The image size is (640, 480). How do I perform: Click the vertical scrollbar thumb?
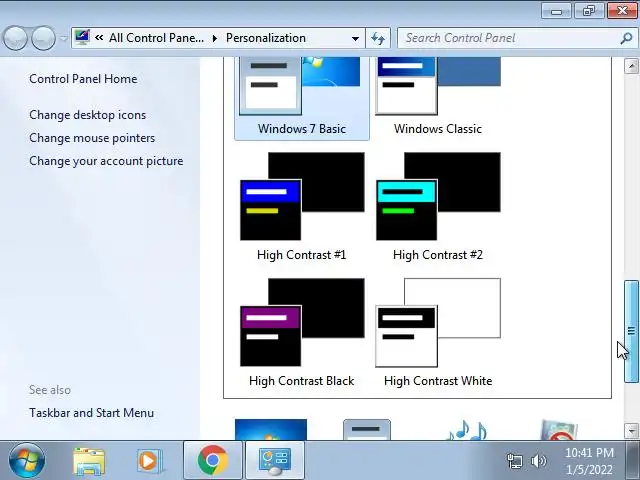tap(631, 331)
